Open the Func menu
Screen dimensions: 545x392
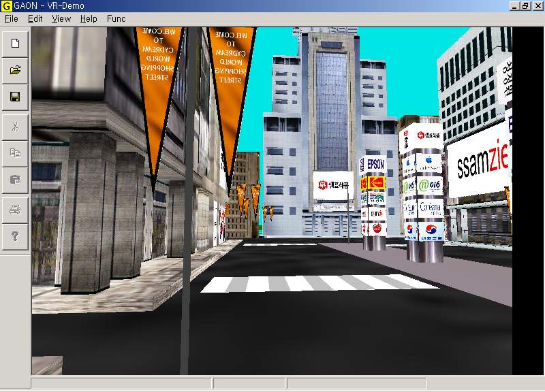click(x=116, y=19)
